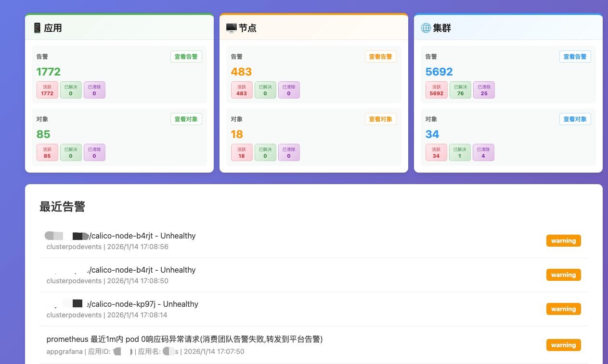Click 查看告警 in the 节点 card
Viewport: 608px width, 364px height.
[380, 57]
